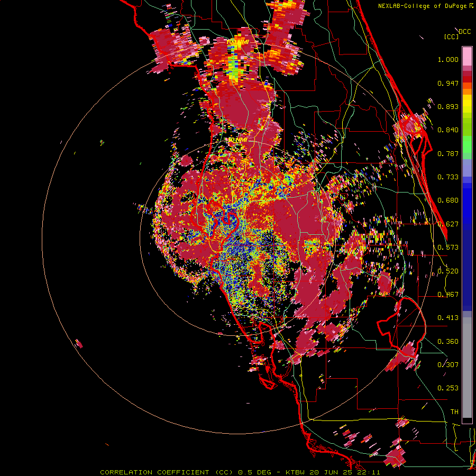Select the 0.893 scale value
This screenshot has height=476, width=476.
tap(448, 106)
